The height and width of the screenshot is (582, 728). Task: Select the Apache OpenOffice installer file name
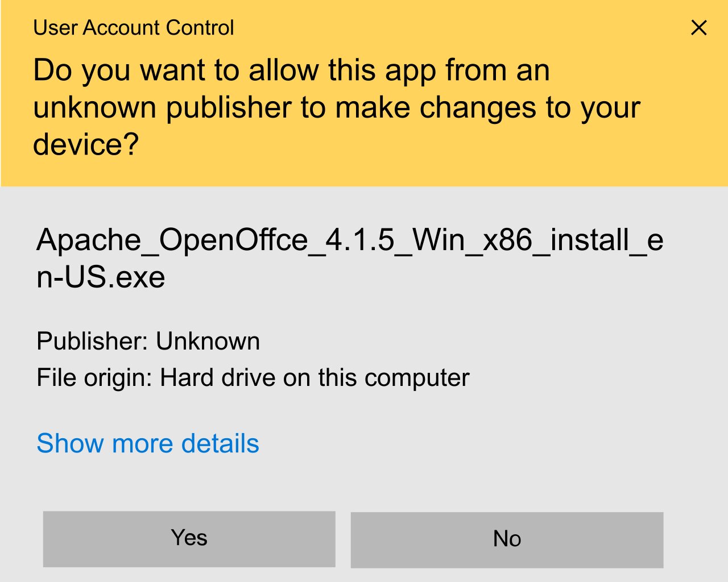349,258
